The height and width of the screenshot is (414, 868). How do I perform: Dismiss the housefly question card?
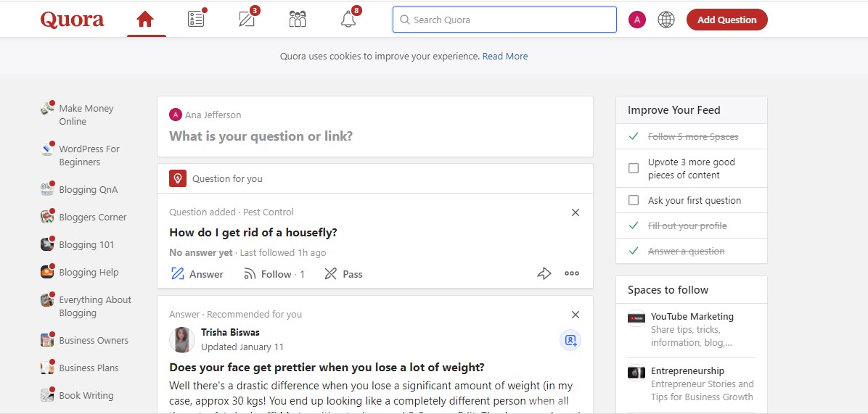[576, 212]
